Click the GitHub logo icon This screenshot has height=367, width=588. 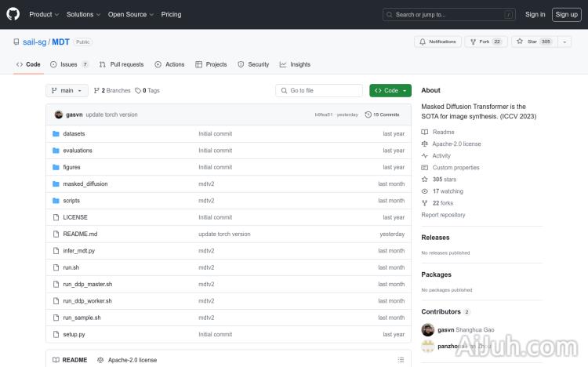(x=14, y=14)
